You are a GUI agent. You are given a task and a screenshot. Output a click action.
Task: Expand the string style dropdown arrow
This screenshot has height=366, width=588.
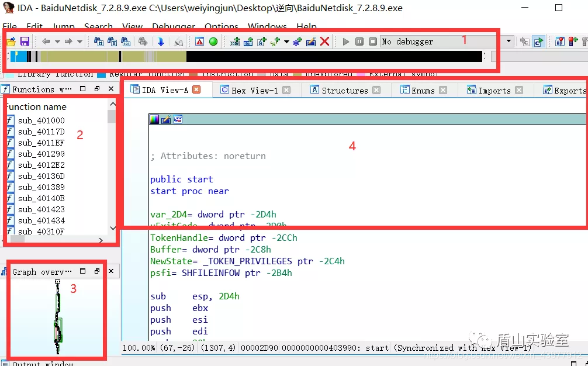286,42
